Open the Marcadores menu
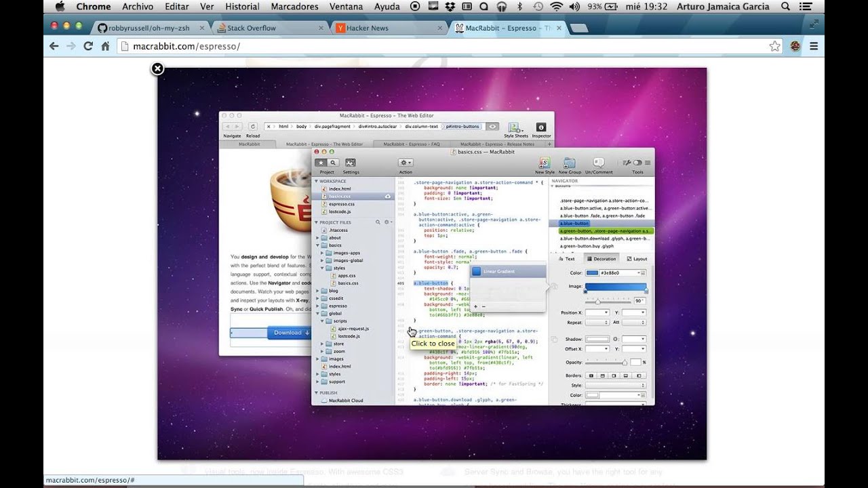Viewport: 868px width, 488px height. [x=294, y=7]
